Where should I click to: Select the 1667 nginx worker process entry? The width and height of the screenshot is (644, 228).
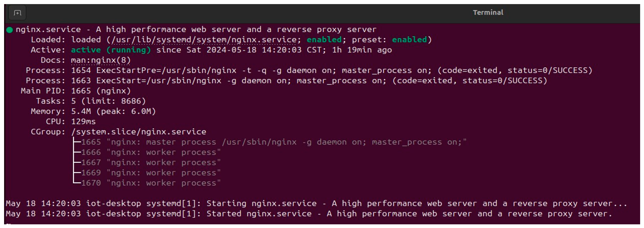pos(151,162)
